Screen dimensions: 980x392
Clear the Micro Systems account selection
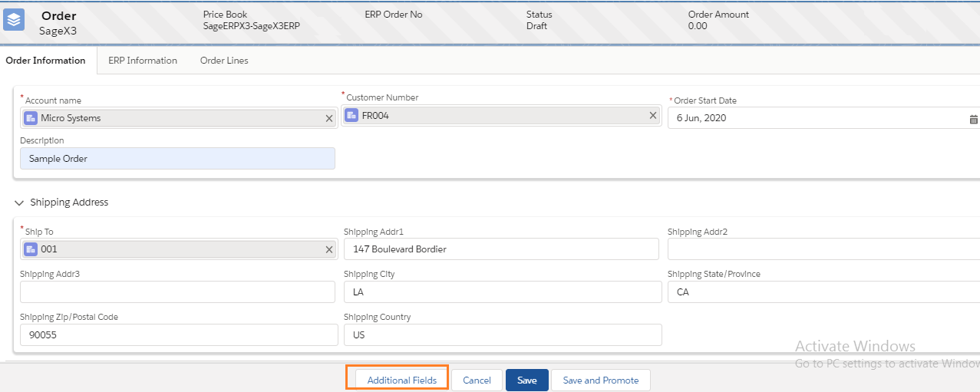pos(329,118)
